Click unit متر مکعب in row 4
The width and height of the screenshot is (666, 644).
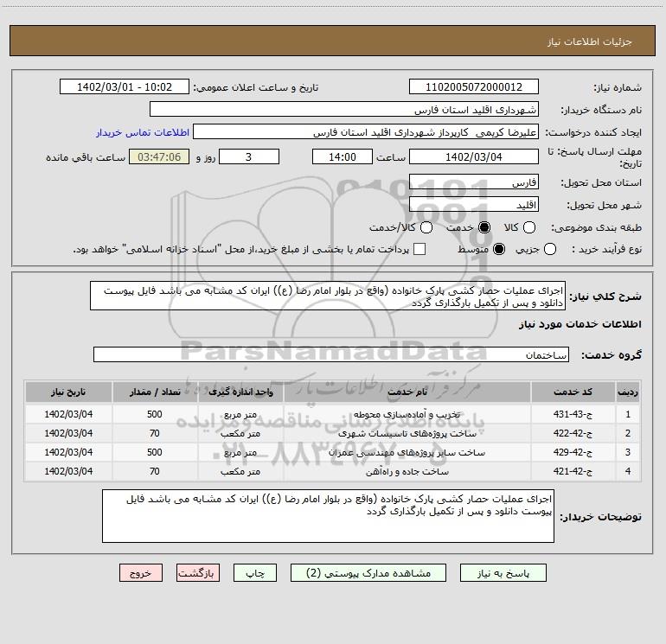tap(240, 472)
